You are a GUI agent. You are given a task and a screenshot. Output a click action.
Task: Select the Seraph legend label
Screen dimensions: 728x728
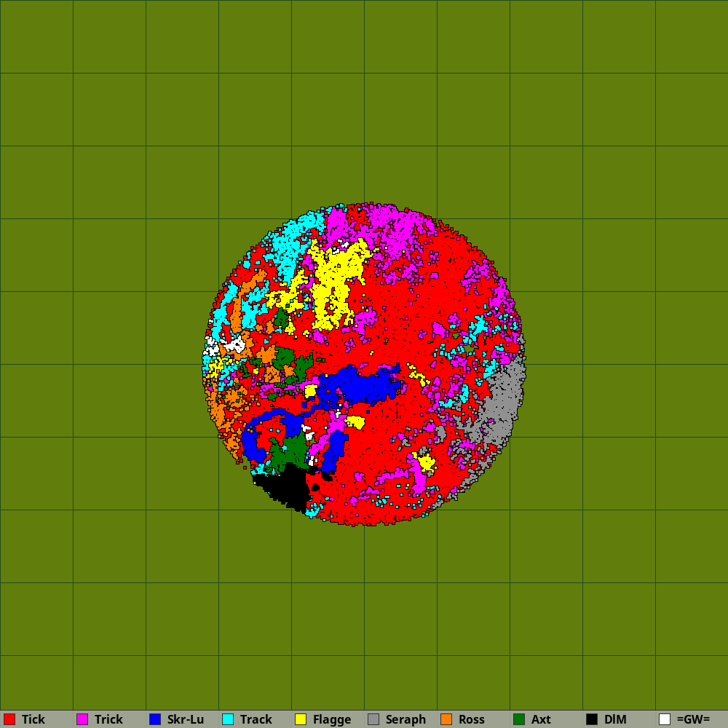click(x=405, y=720)
